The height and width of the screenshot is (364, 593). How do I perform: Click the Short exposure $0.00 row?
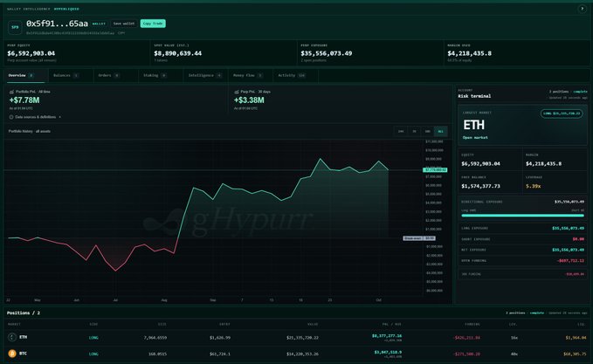click(522, 239)
